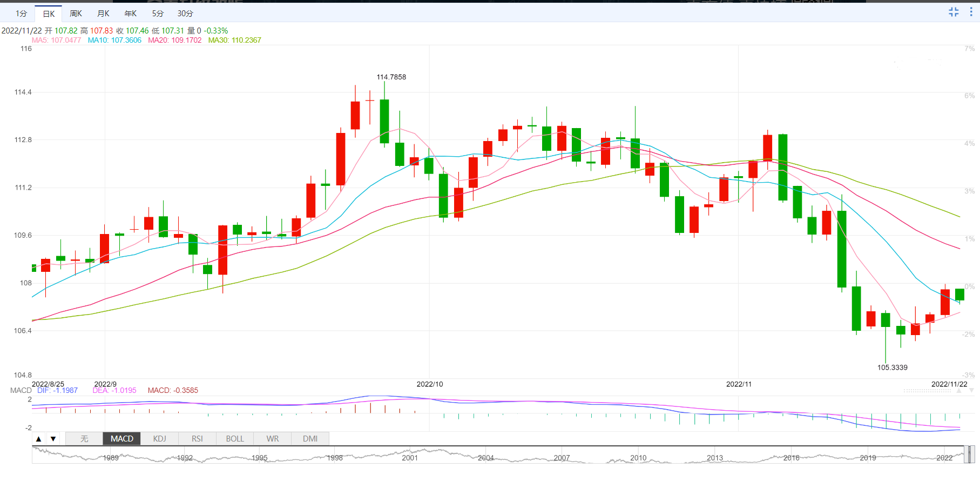Click the faint gray down triangle under date
The height and width of the screenshot is (481, 980).
pos(971,390)
